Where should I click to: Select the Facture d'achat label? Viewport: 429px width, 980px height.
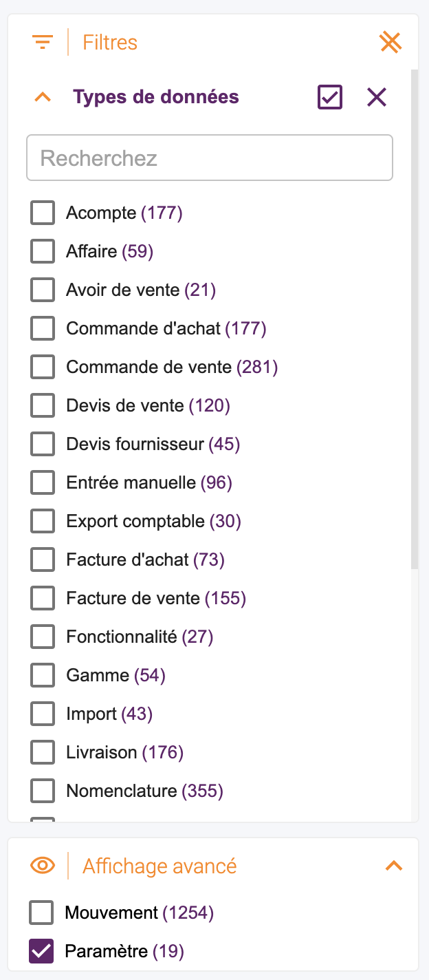[x=127, y=560]
